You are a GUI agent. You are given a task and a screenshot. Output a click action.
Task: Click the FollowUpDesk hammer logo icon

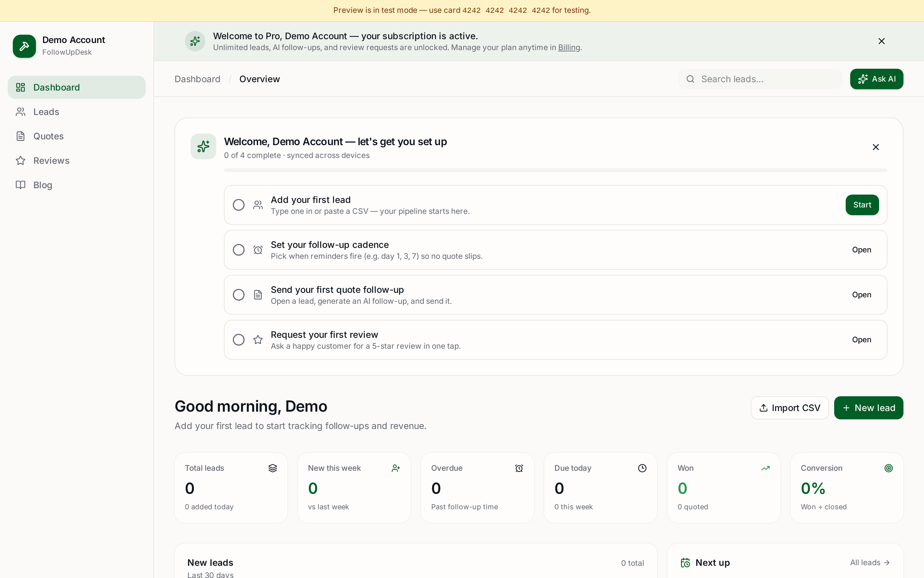point(24,46)
